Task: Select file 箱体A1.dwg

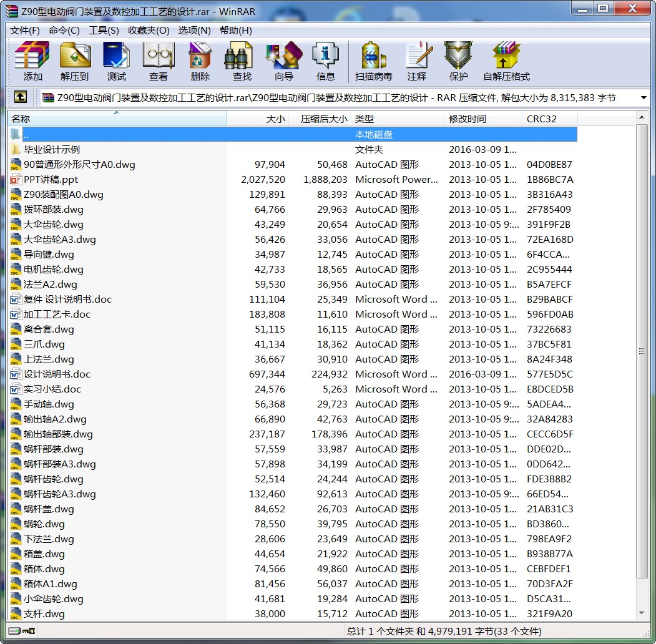Action: pos(50,584)
